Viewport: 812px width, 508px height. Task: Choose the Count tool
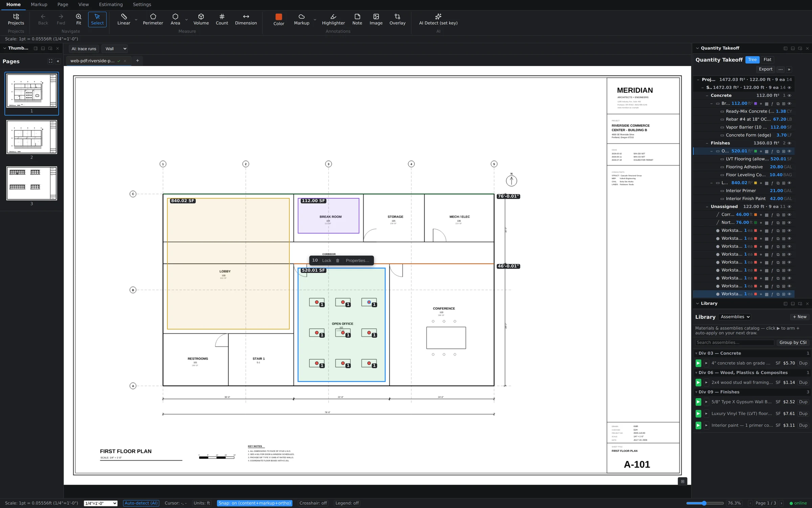(222, 19)
